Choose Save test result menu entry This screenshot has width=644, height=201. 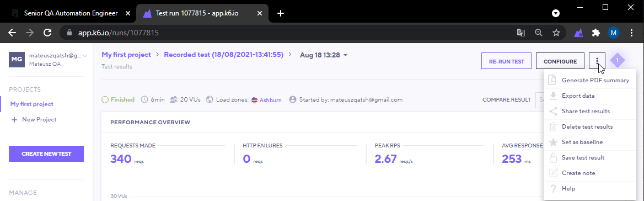[x=590, y=157]
